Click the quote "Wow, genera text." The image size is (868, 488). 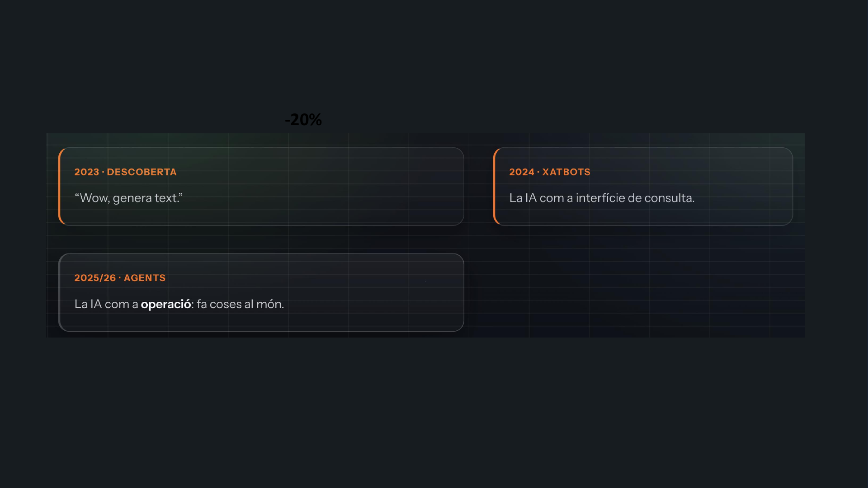pyautogui.click(x=129, y=198)
